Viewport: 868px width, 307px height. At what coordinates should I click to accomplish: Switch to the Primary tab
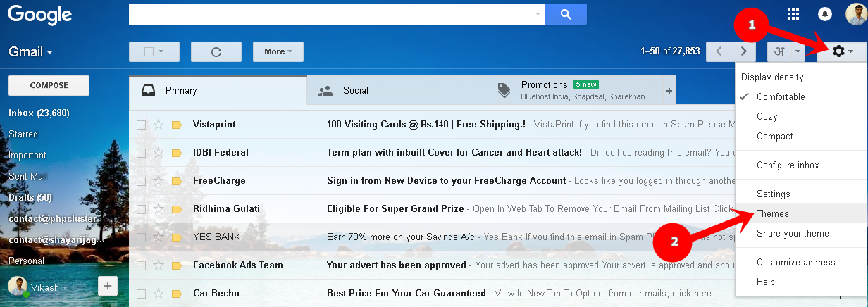pyautogui.click(x=218, y=91)
